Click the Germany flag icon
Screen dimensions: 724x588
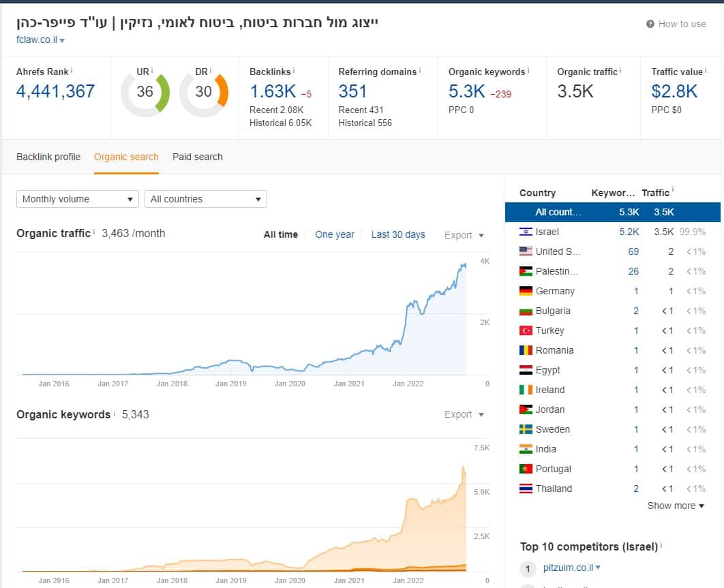point(526,291)
